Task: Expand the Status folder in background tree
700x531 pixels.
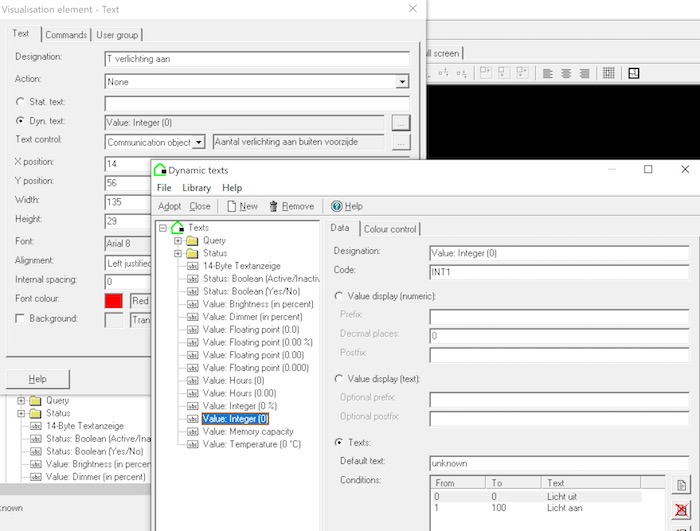Action: tap(21, 414)
